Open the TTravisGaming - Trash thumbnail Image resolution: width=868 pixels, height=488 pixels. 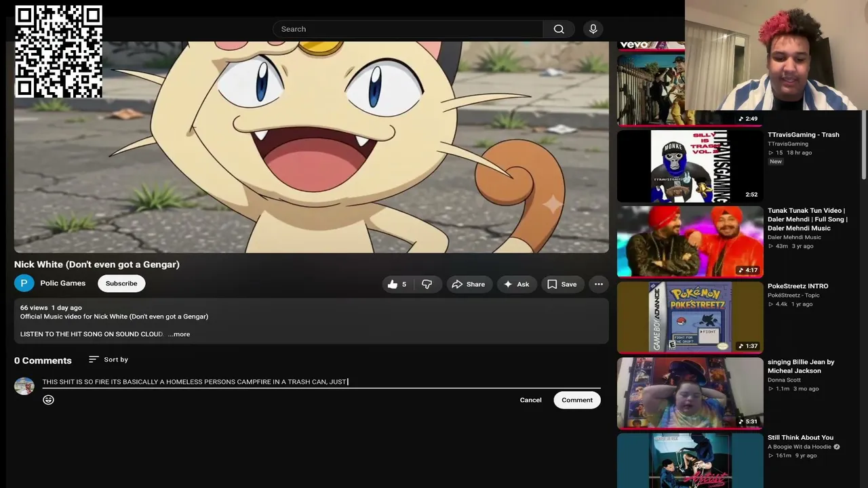pos(690,166)
